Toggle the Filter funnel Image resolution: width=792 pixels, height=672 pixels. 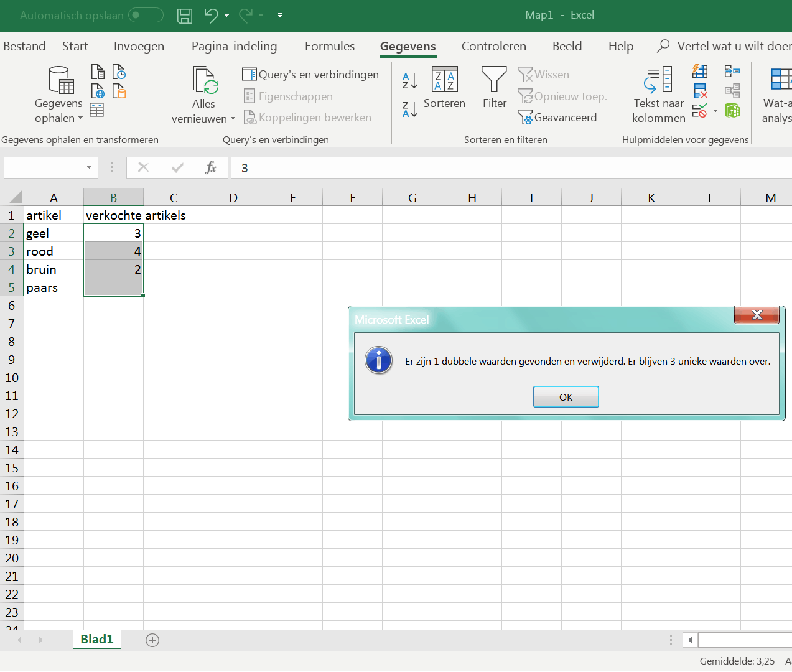click(x=494, y=88)
